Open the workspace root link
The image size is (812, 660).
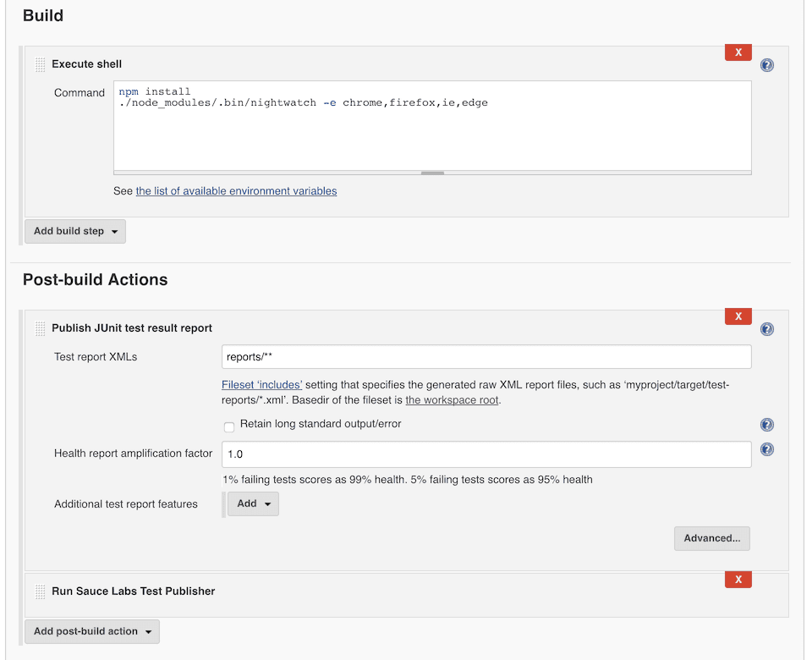coord(451,399)
